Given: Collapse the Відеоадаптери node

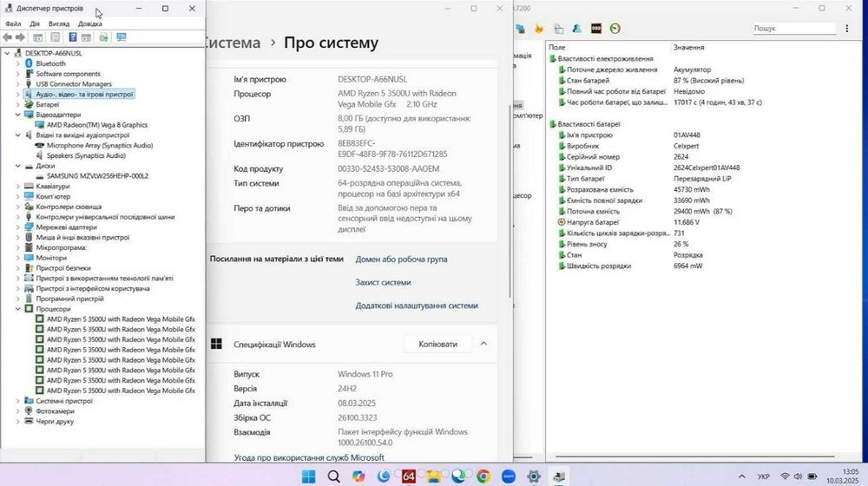Looking at the screenshot, I should pyautogui.click(x=17, y=115).
